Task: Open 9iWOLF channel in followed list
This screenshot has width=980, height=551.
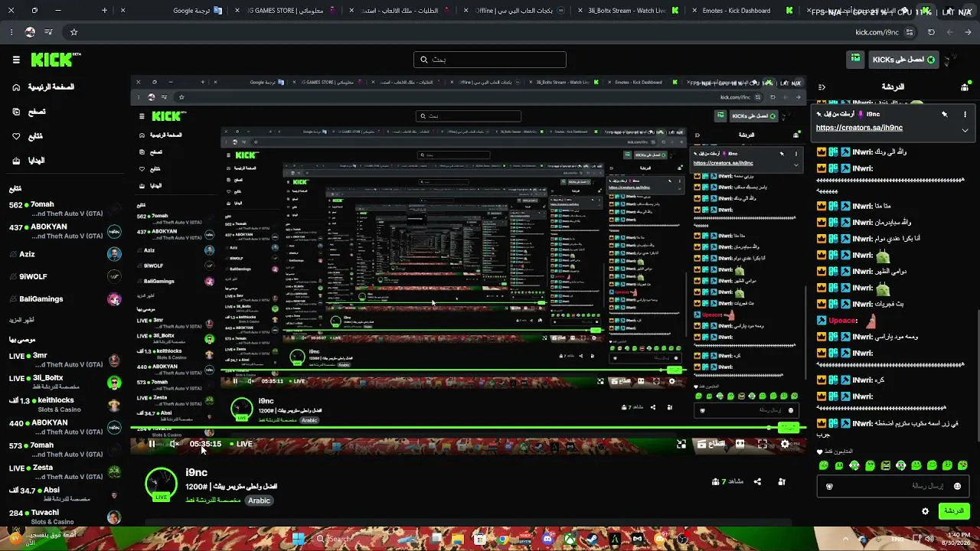Action: pos(65,276)
